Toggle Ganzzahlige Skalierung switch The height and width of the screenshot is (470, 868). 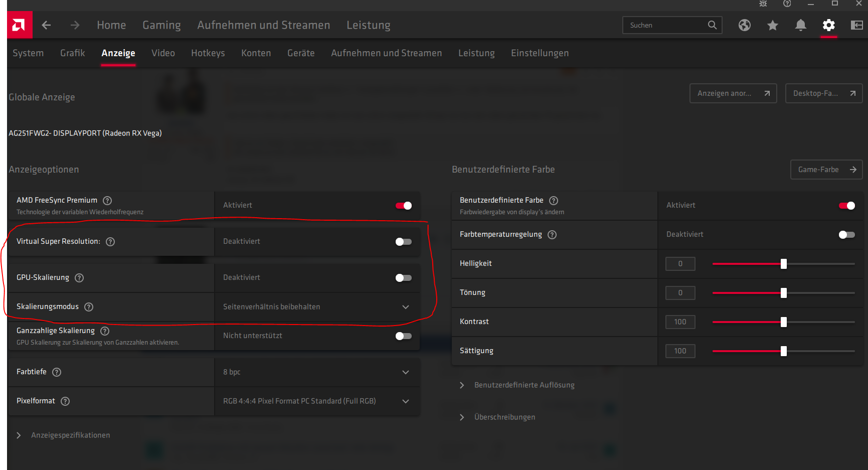point(404,336)
